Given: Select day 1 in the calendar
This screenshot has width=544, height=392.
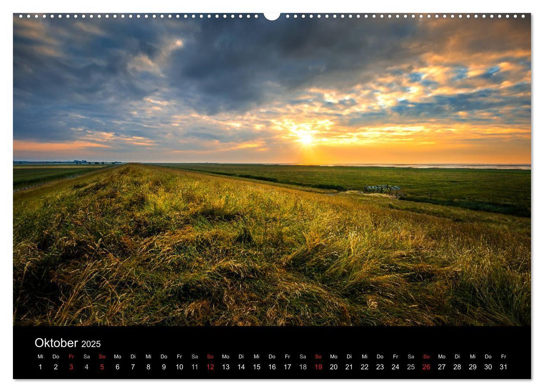Looking at the screenshot, I should pos(41,367).
